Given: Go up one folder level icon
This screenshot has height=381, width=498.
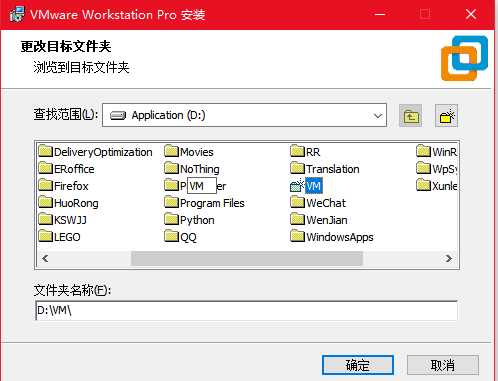Looking at the screenshot, I should click(x=410, y=116).
